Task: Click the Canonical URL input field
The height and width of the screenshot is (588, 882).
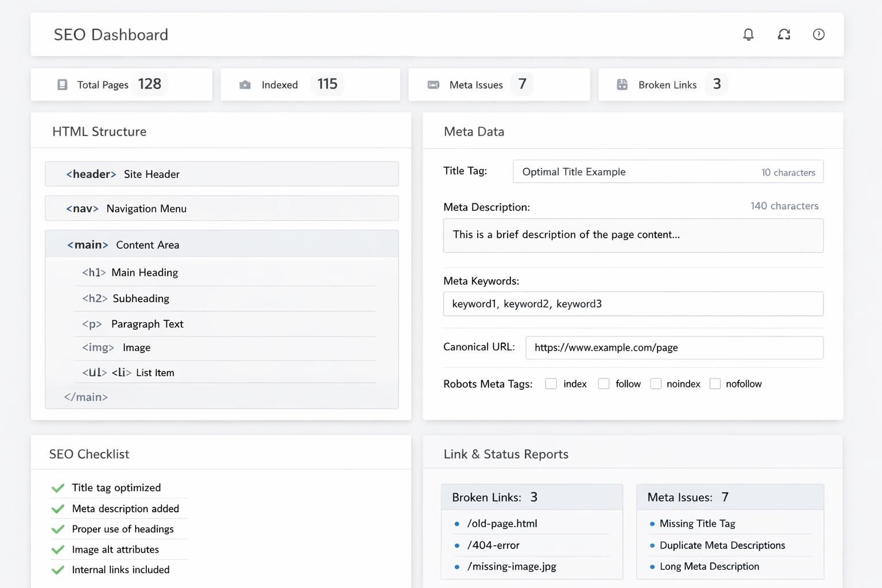Action: click(x=674, y=348)
